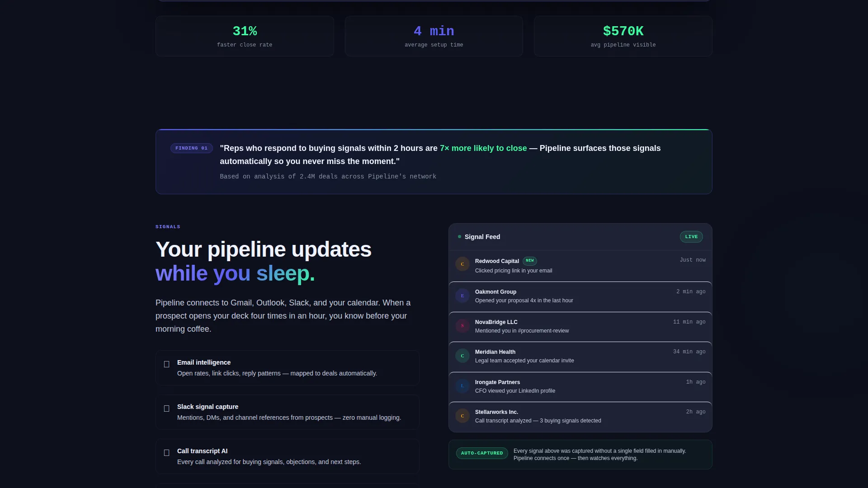The width and height of the screenshot is (868, 488).
Task: Click 'Legal team accepted your calendar invite'
Action: pyautogui.click(x=524, y=361)
